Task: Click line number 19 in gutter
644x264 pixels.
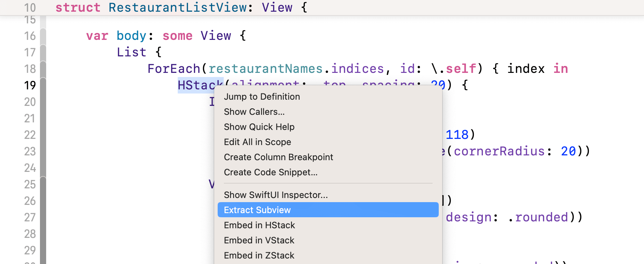Action: click(x=30, y=85)
